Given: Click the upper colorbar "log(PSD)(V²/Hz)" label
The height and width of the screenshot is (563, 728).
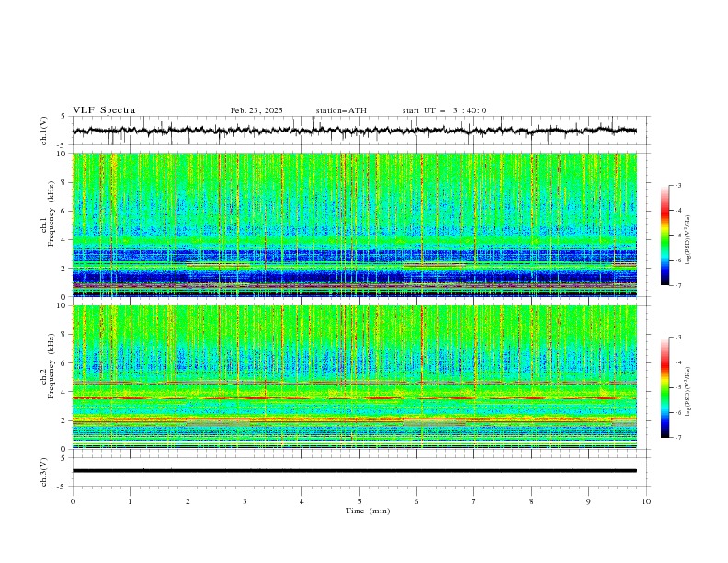Looking at the screenshot, I should 688,240.
